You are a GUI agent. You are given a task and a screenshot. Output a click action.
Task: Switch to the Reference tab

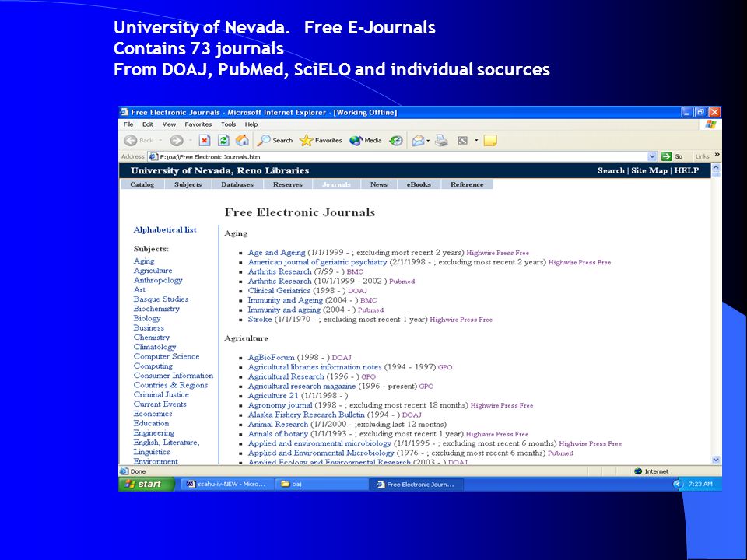click(467, 184)
